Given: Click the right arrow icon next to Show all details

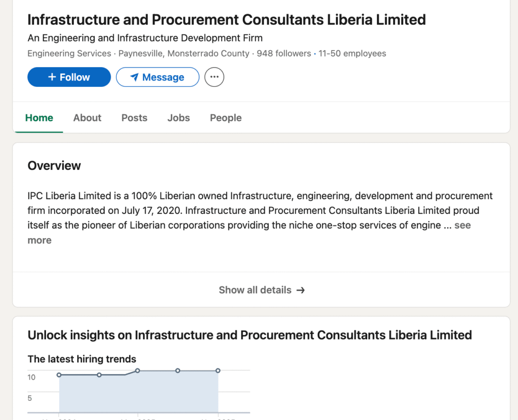Looking at the screenshot, I should click(300, 290).
